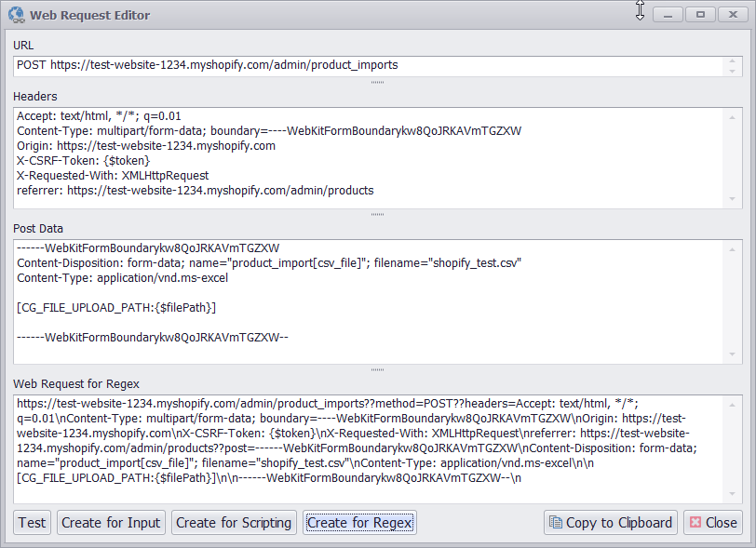756x548 pixels.
Task: Click splitter grip between Headers and Post Data
Action: (x=377, y=214)
